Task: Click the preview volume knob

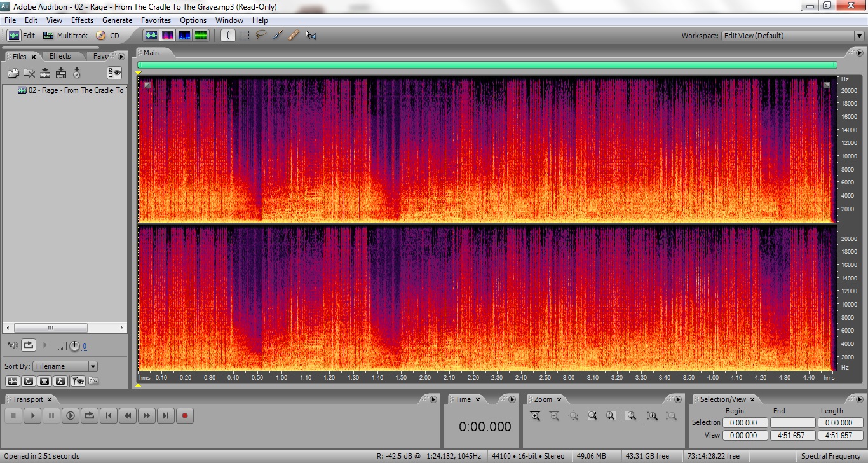Action: 74,346
